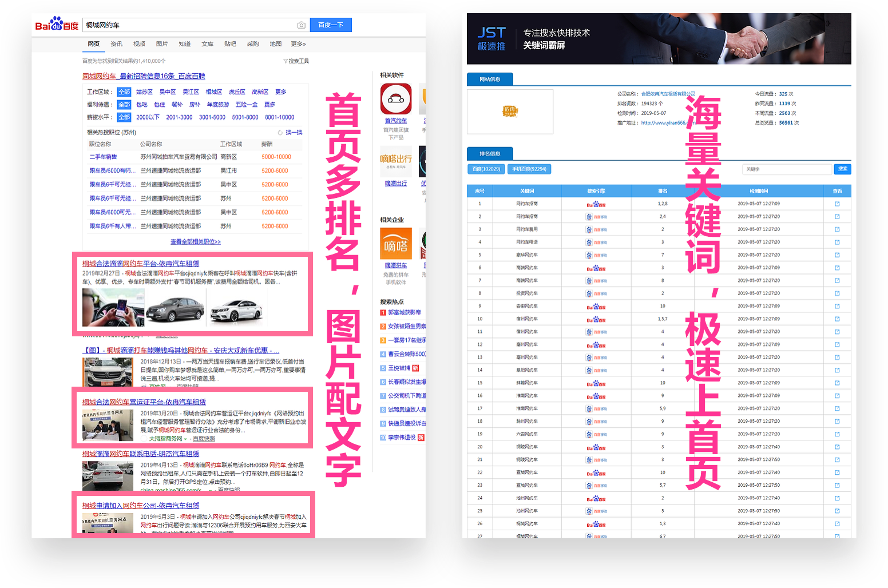Switch to 图片 tab
This screenshot has width=888, height=588.
click(162, 44)
